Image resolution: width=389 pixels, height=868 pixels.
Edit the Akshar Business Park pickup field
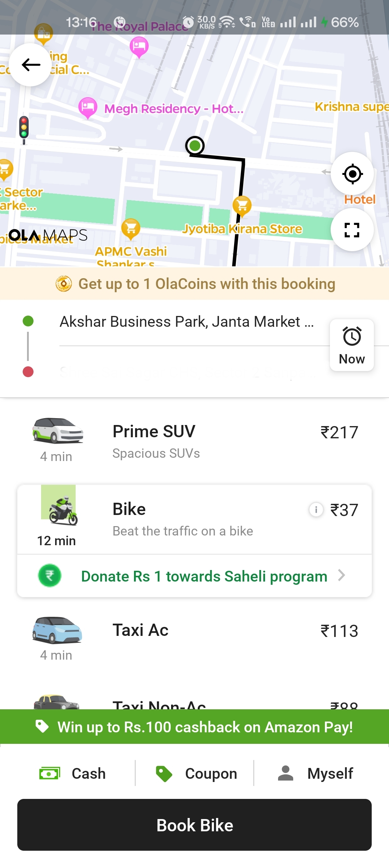click(x=187, y=322)
